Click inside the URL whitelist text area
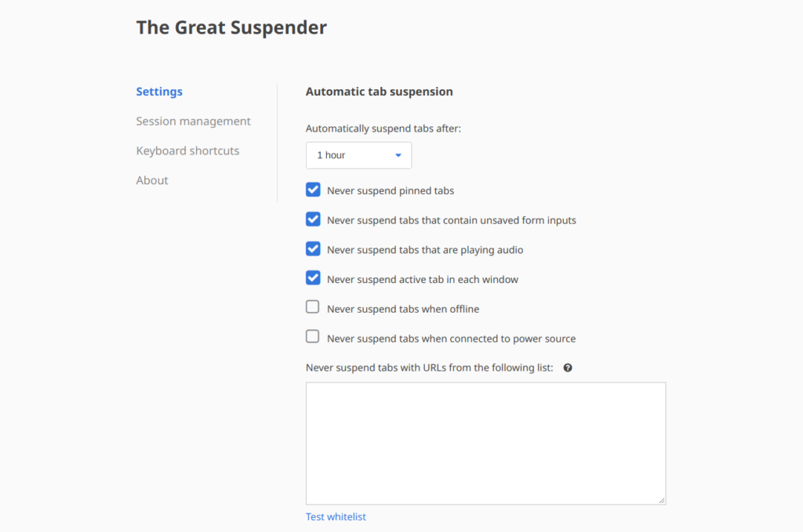This screenshot has height=532, width=803. pos(485,443)
